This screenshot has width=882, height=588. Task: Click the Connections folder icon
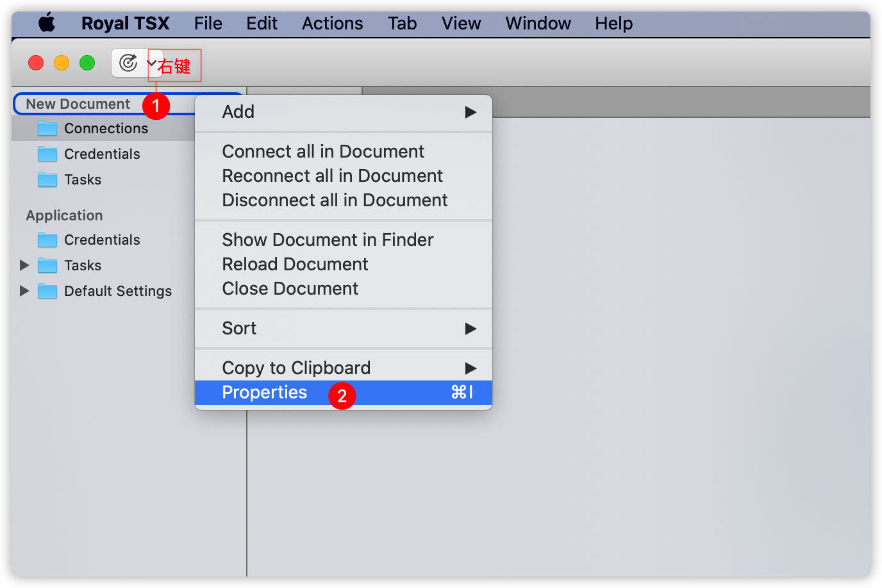click(47, 128)
